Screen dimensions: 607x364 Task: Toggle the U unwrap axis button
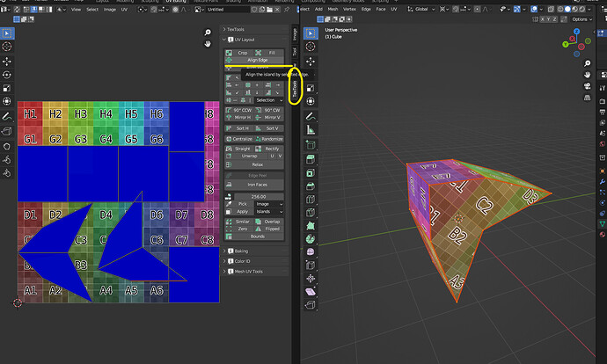pyautogui.click(x=272, y=156)
